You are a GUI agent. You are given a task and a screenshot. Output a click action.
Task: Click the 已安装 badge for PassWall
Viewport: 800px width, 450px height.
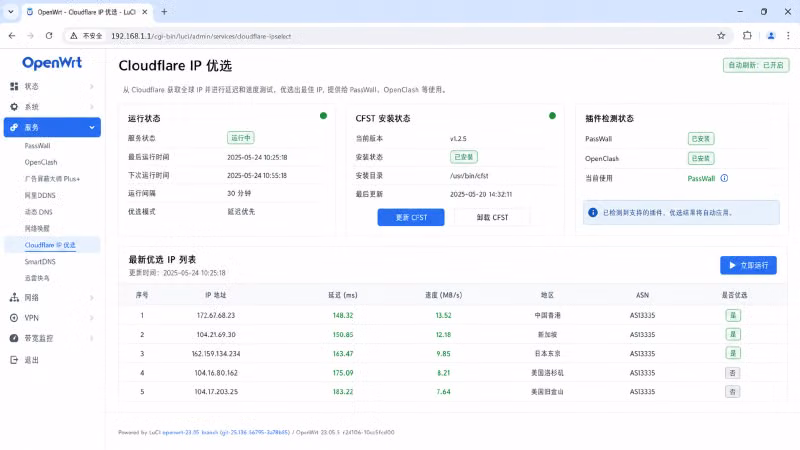pyautogui.click(x=701, y=139)
